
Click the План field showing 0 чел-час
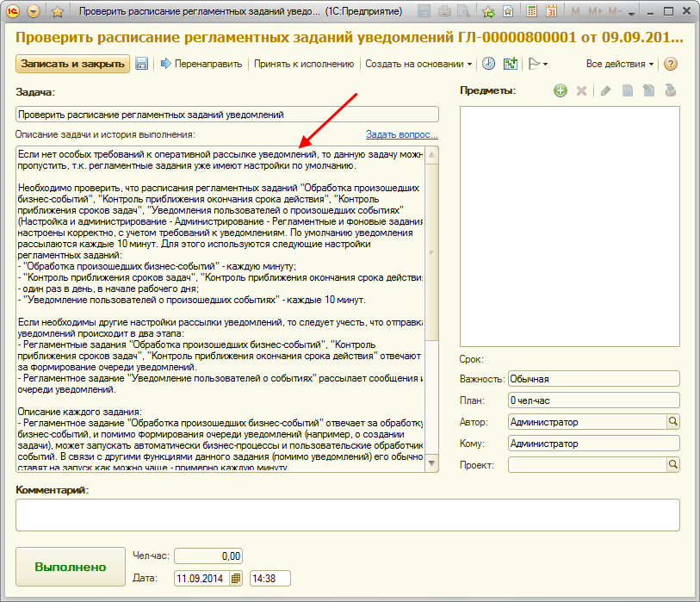coord(594,400)
